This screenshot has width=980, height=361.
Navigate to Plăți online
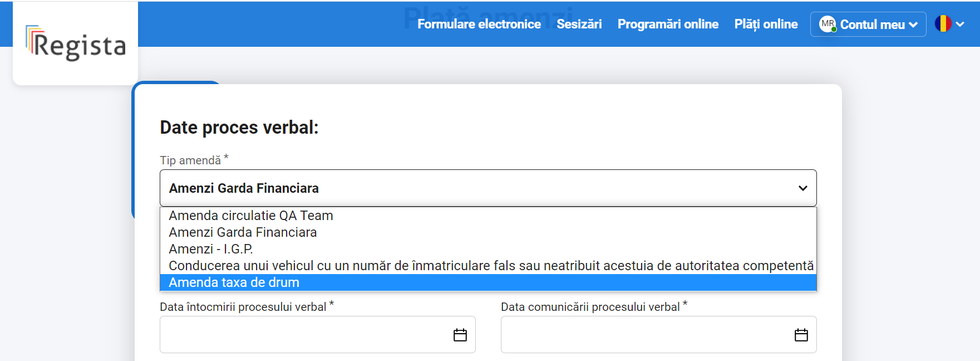pos(766,24)
